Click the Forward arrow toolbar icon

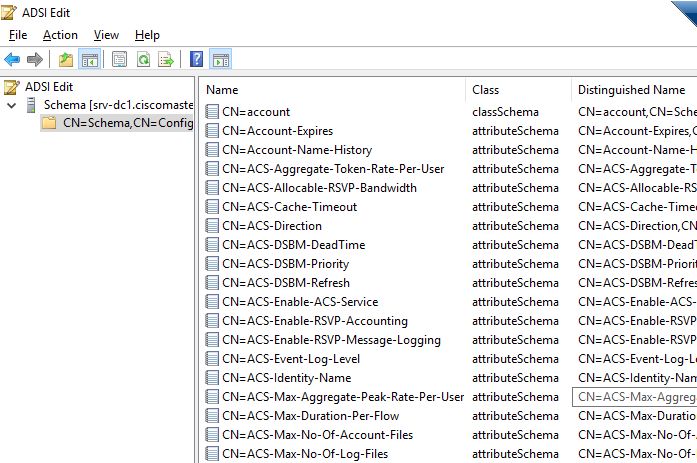pos(35,59)
